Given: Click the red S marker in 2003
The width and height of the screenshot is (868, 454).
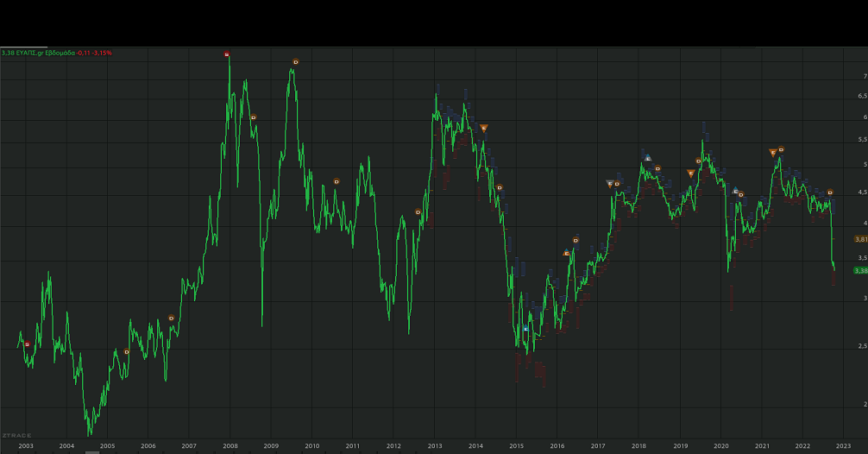Looking at the screenshot, I should click(27, 344).
